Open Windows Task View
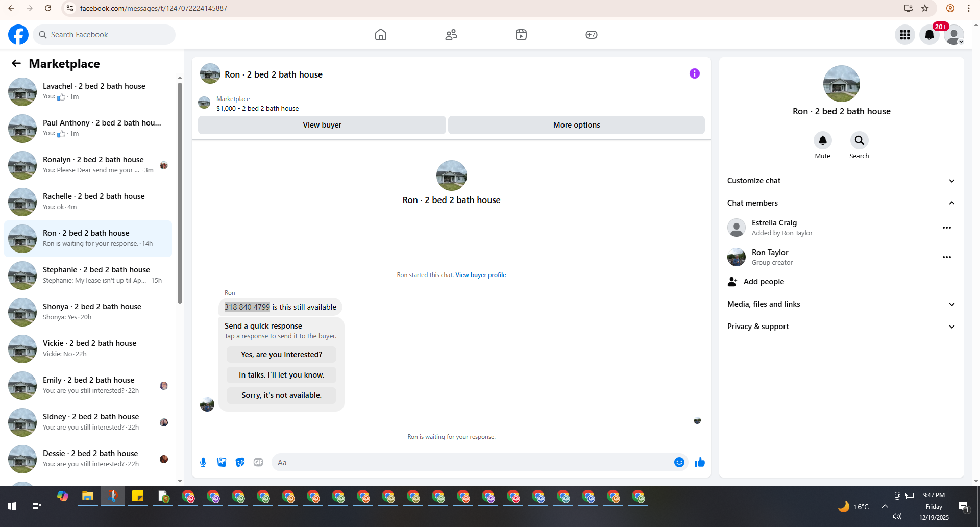The height and width of the screenshot is (527, 980). pyautogui.click(x=37, y=506)
